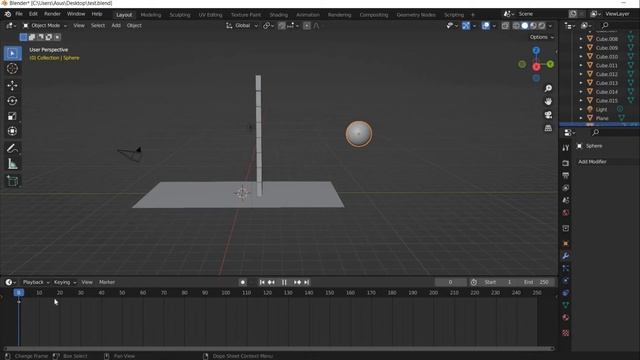Click the timeline playhead at frame 0

tap(19, 293)
